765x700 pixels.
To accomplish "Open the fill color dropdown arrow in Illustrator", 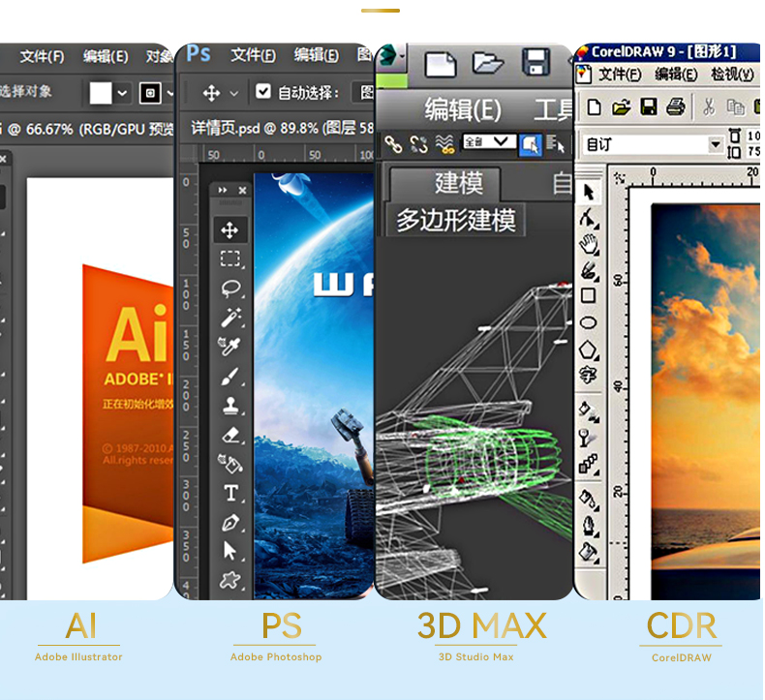I will 122,93.
